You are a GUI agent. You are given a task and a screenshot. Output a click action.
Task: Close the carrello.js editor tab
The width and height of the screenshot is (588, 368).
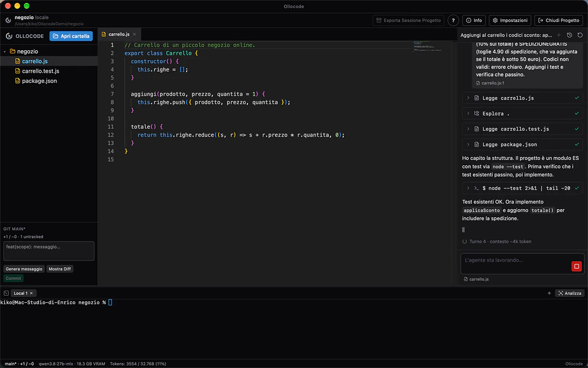(x=134, y=34)
